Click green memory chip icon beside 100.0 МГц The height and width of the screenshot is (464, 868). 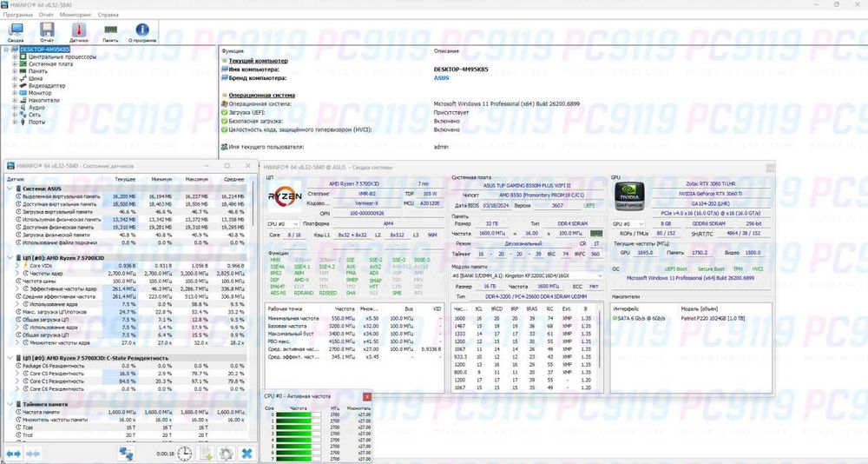coord(595,234)
